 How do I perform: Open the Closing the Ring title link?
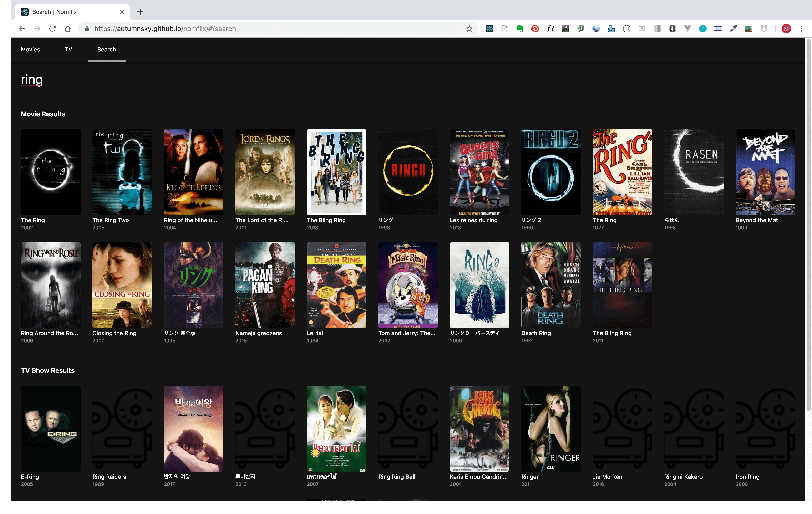(x=114, y=333)
